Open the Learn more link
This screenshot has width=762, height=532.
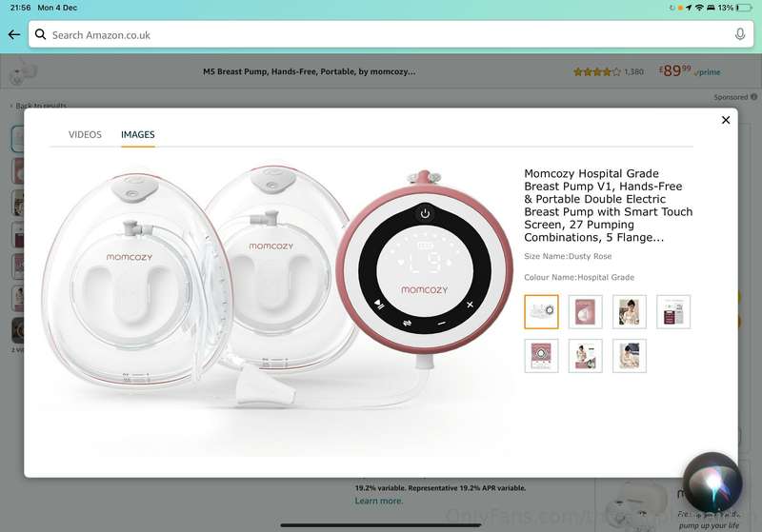(x=378, y=501)
